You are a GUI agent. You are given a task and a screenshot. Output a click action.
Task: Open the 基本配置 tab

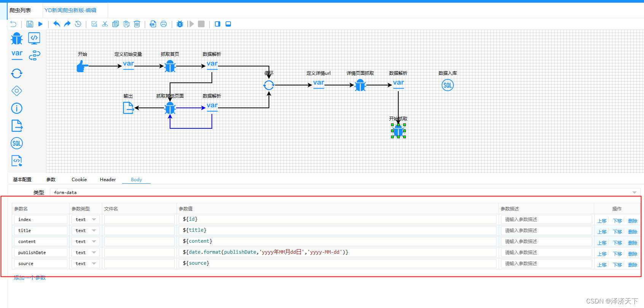(x=22, y=180)
